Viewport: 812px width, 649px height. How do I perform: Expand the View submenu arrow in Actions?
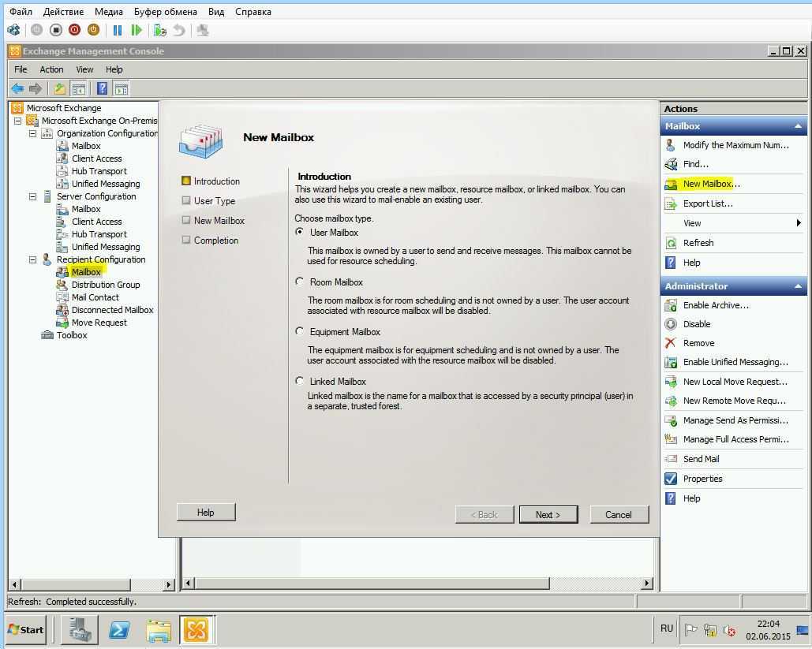click(799, 223)
